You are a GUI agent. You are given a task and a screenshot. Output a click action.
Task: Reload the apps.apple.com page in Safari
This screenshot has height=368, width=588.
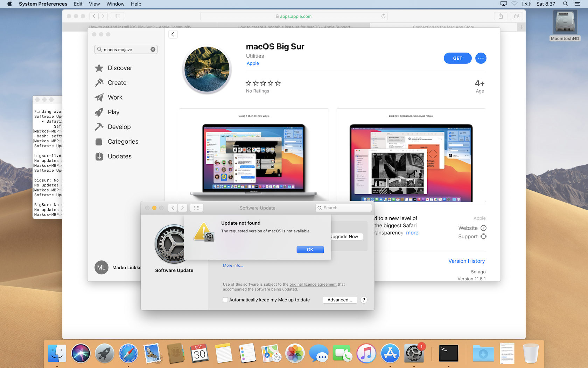pos(383,16)
